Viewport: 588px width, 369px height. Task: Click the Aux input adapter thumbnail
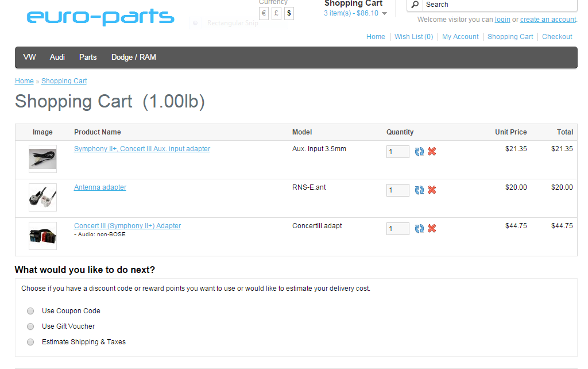[42, 159]
